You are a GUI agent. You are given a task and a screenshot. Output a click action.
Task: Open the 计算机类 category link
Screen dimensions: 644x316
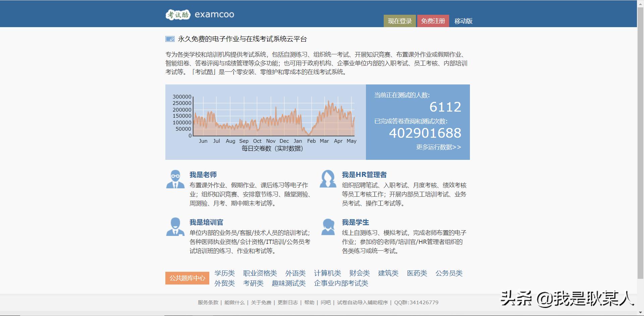[x=327, y=273]
